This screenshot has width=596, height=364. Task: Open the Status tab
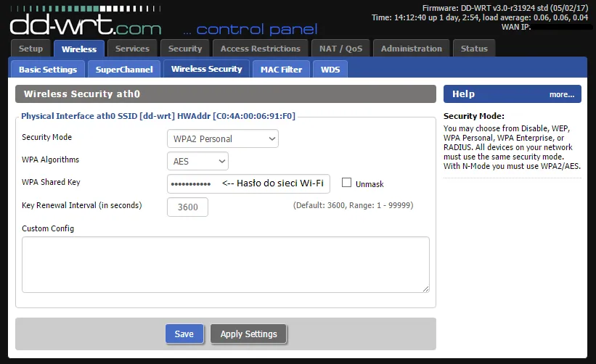pyautogui.click(x=474, y=49)
